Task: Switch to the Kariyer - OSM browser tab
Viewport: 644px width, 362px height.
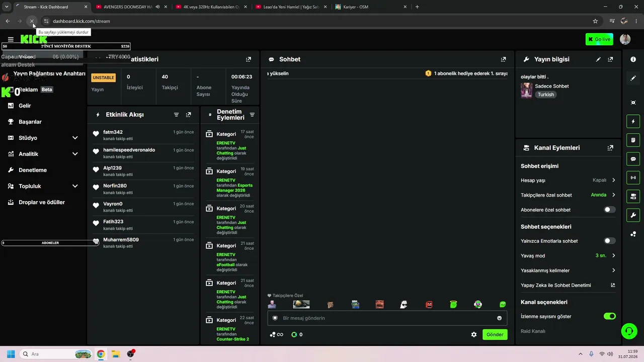Action: click(x=371, y=7)
